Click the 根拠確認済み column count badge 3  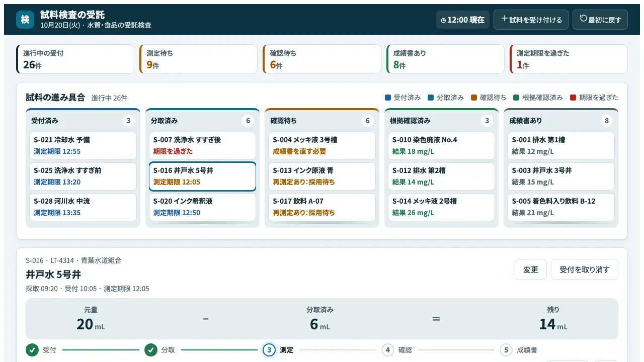(487, 121)
